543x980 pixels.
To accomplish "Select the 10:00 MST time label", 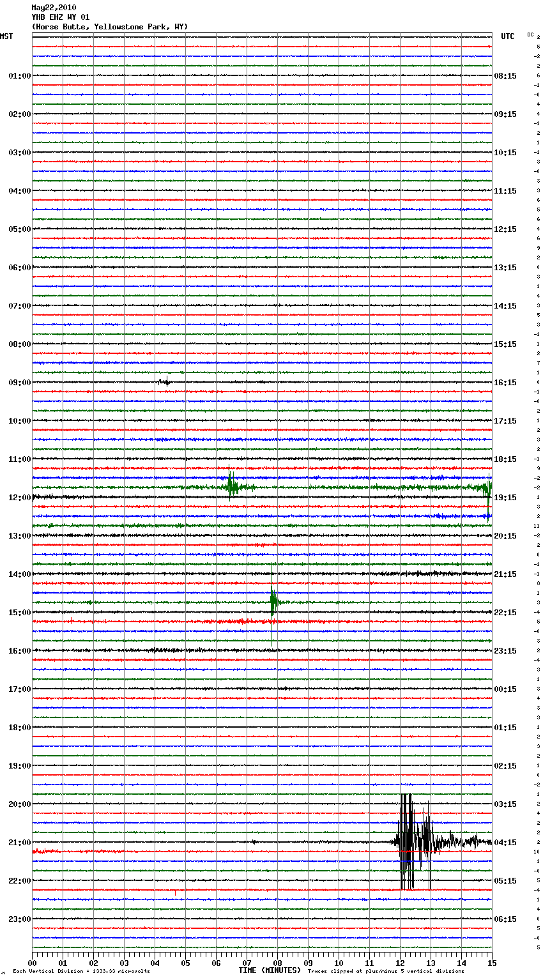I will [x=20, y=421].
